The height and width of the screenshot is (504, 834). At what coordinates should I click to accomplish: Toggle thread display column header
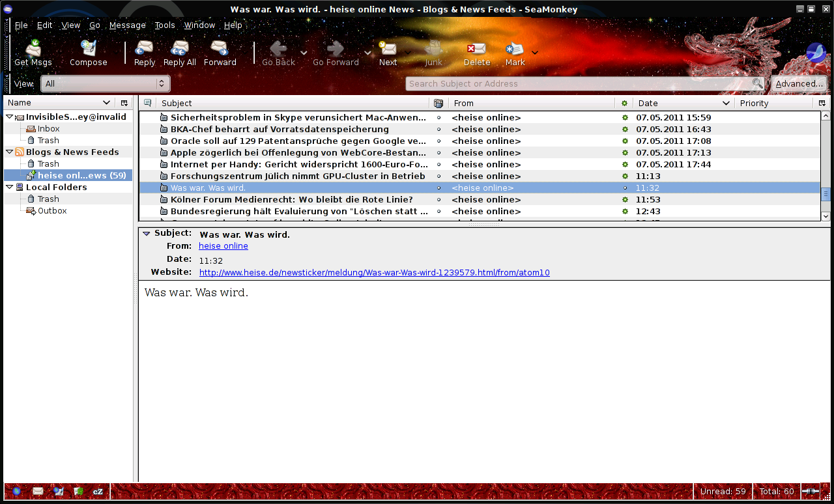point(148,103)
